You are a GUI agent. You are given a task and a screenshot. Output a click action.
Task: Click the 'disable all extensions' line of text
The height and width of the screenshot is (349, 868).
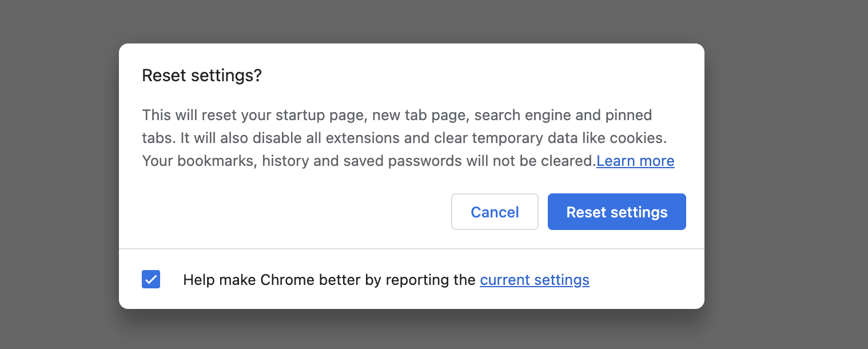(404, 138)
